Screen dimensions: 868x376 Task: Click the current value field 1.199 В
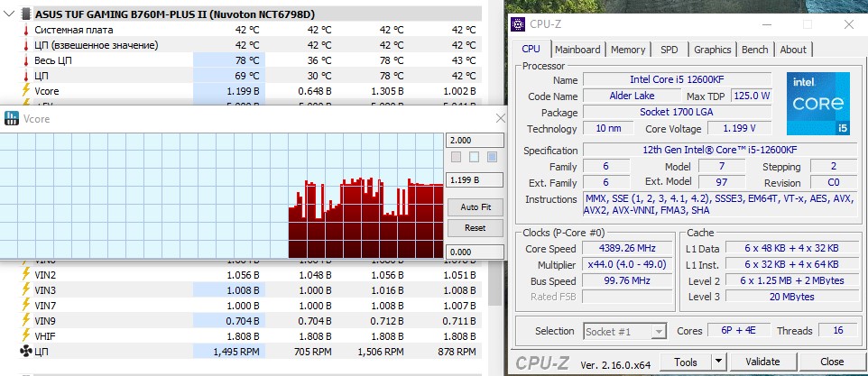pos(475,180)
